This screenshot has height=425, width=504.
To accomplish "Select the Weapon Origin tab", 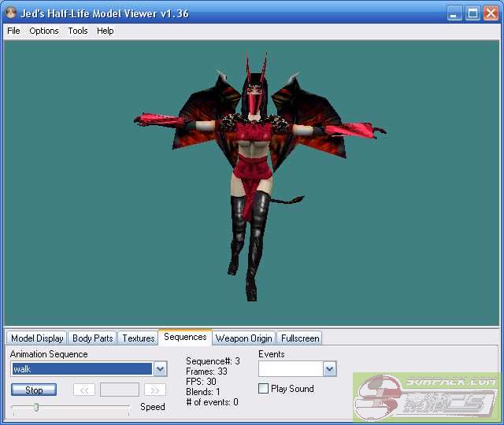I will [x=243, y=338].
